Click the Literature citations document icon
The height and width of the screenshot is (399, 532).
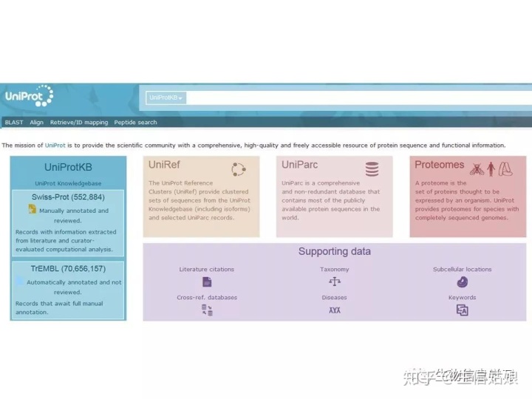tap(207, 282)
